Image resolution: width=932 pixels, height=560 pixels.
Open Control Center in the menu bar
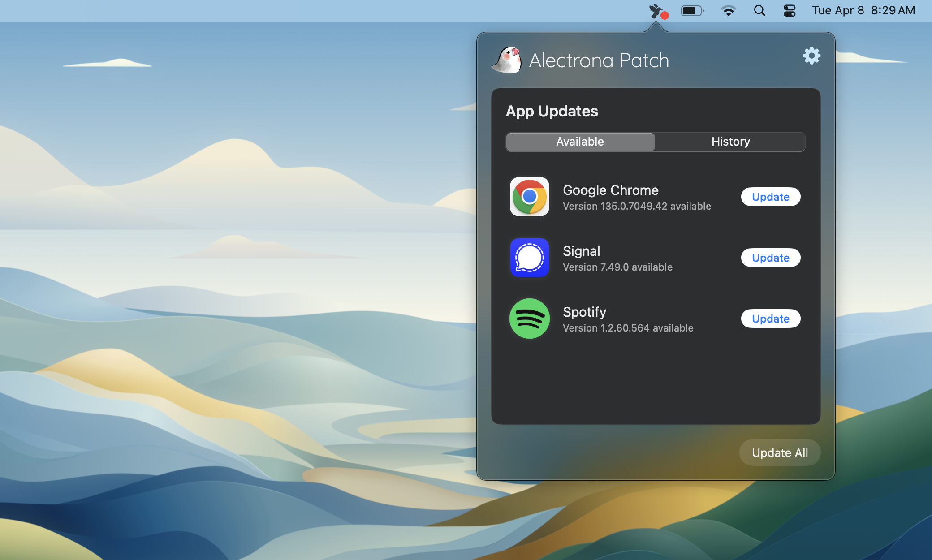(x=789, y=10)
